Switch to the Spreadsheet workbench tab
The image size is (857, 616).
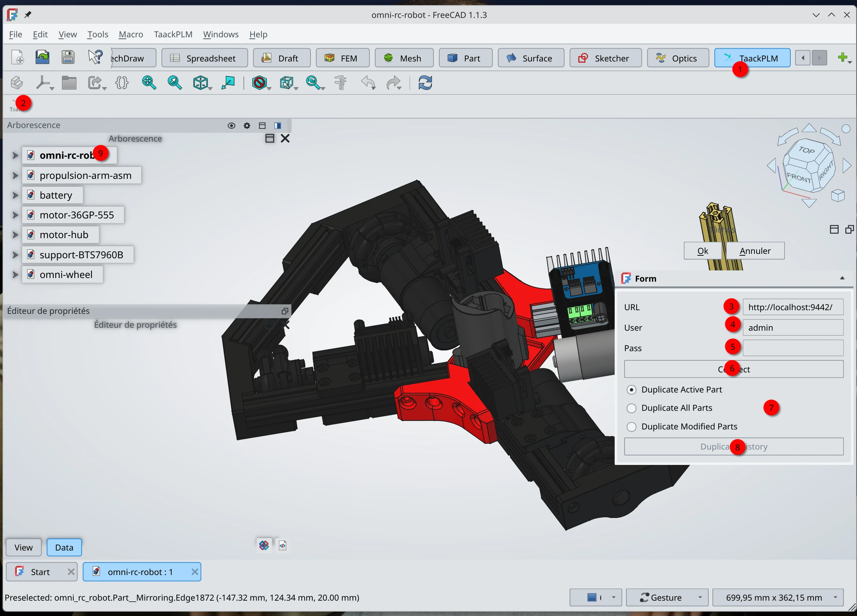coord(204,58)
